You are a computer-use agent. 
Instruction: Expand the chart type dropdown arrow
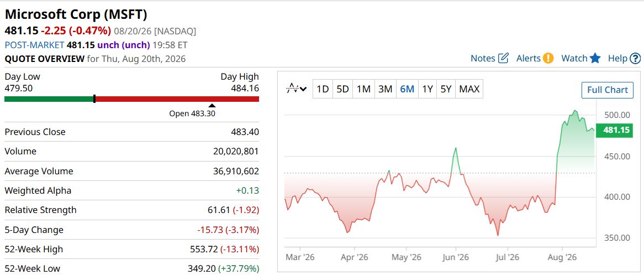(304, 89)
